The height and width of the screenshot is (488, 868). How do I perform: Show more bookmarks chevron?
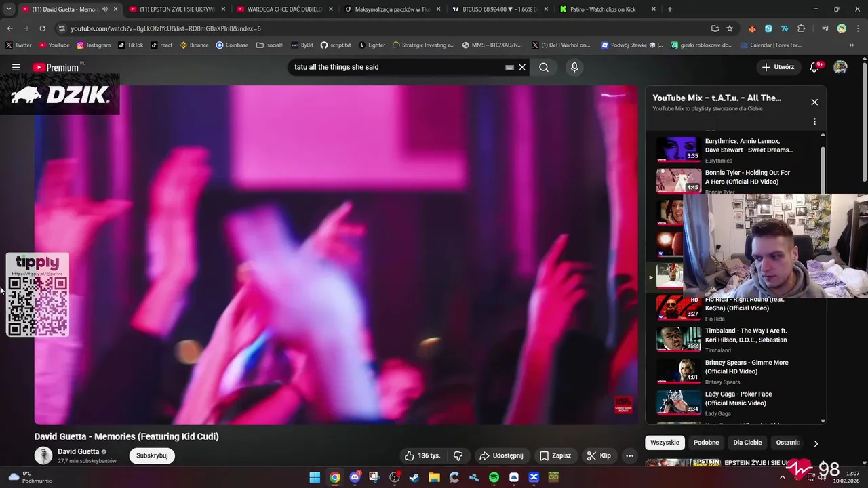pyautogui.click(x=852, y=45)
